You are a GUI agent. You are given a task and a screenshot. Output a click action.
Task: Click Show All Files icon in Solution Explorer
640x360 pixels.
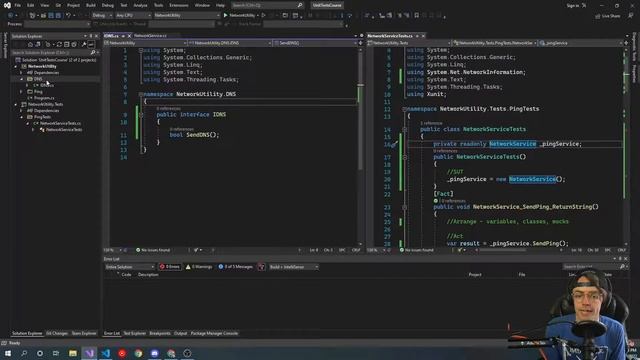coord(74,44)
